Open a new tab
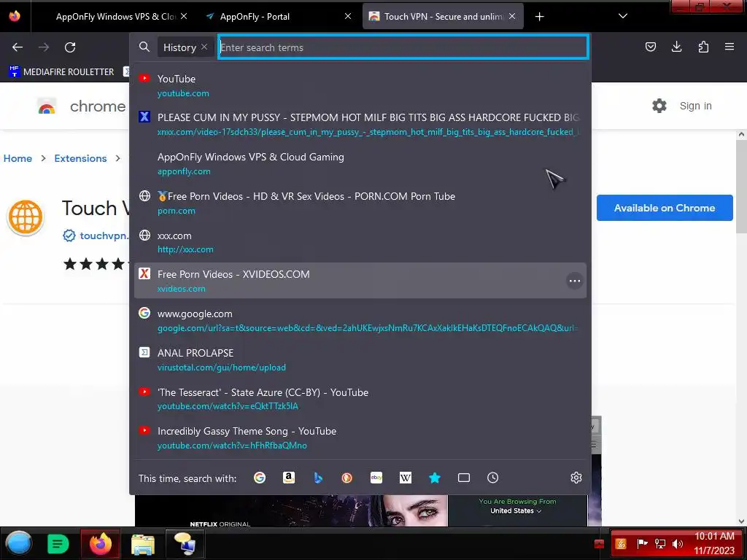 tap(539, 17)
